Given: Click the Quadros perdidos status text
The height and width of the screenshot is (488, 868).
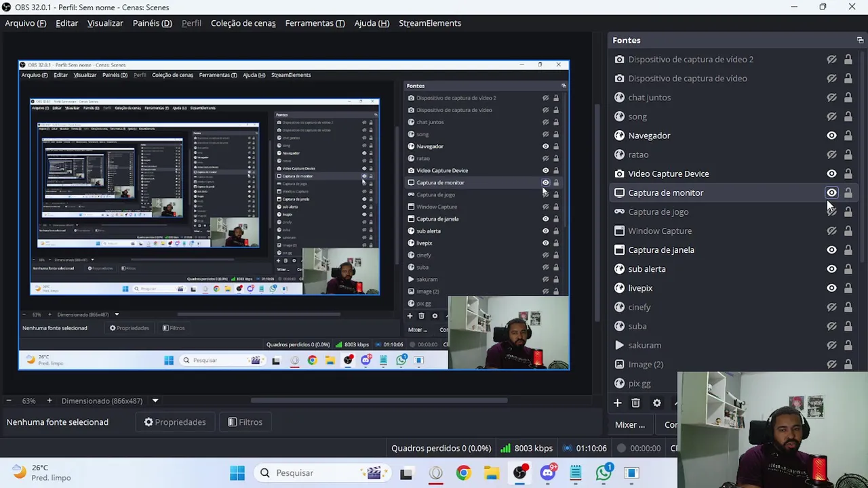Looking at the screenshot, I should coord(441,448).
